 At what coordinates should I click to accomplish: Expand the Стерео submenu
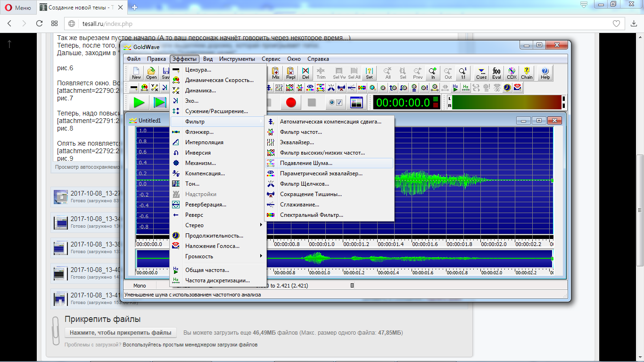click(x=218, y=225)
